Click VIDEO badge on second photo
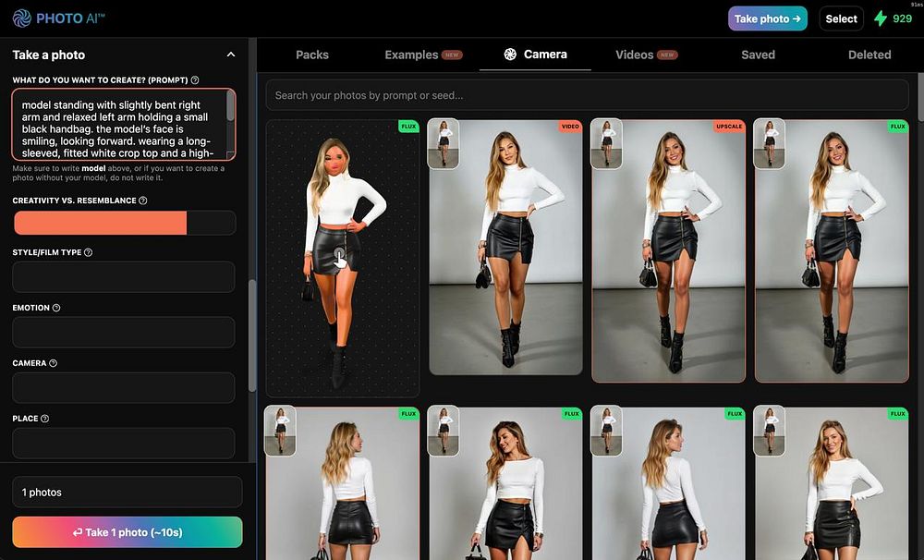924x560 pixels. click(570, 127)
